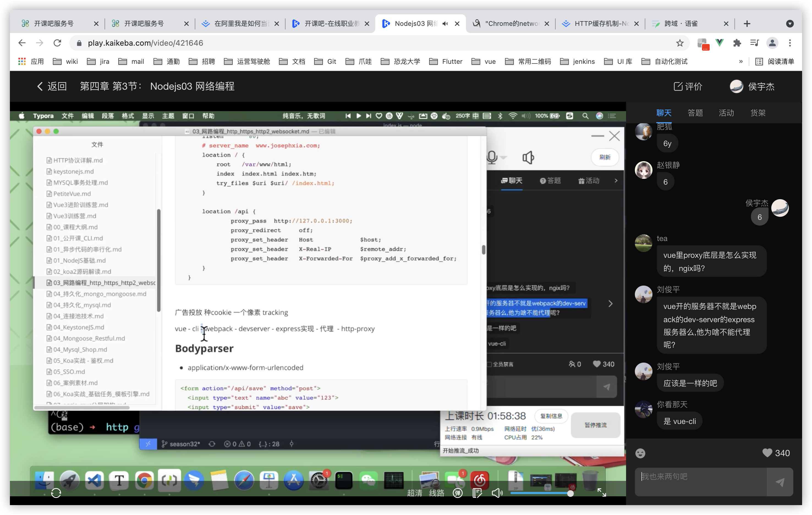This screenshot has height=515, width=812.
Task: Open the 应用 apps grid shortcut
Action: click(x=31, y=61)
